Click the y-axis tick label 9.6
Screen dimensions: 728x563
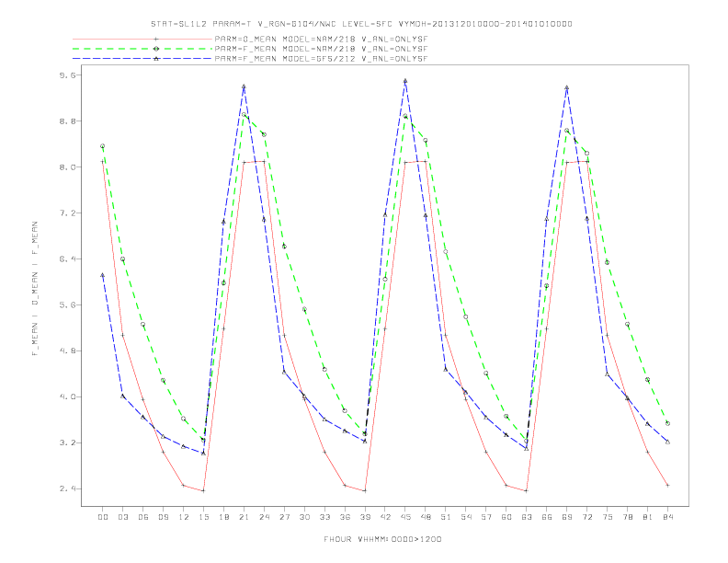pyautogui.click(x=69, y=75)
